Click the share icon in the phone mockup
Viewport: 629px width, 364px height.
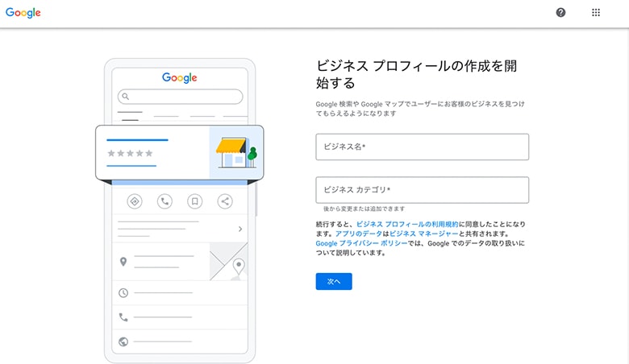(x=225, y=201)
